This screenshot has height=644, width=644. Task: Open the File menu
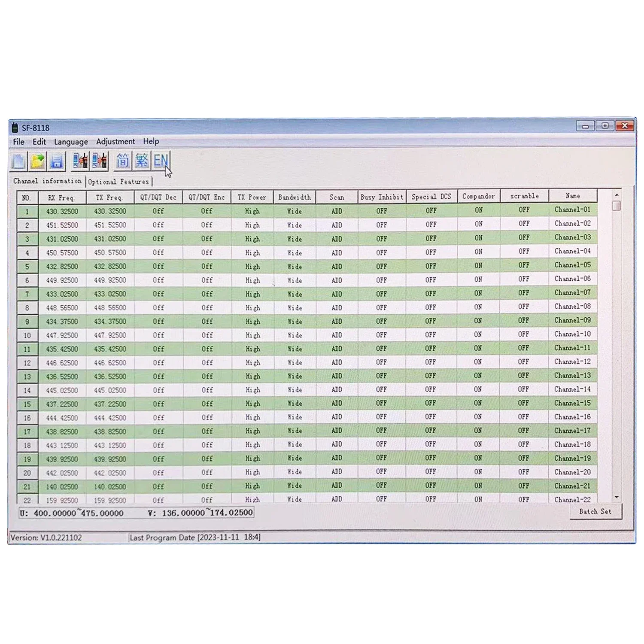[x=18, y=142]
